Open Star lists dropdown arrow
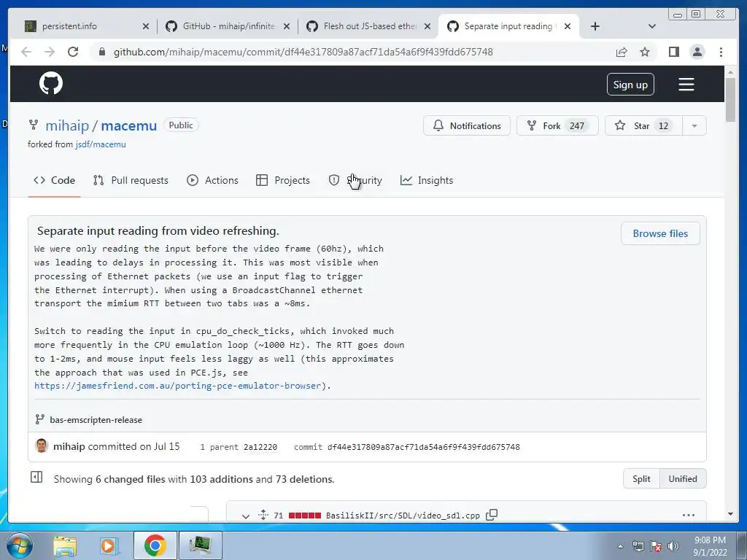 tap(694, 125)
